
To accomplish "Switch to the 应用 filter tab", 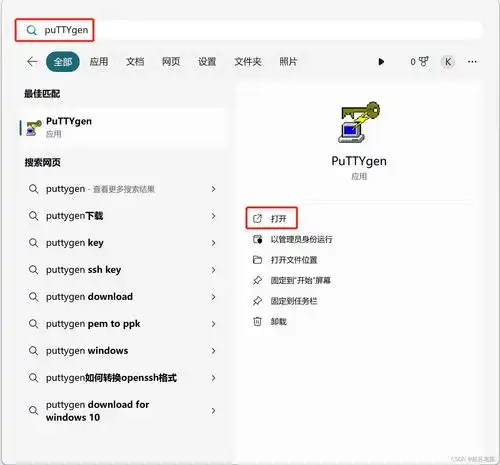I will [x=99, y=62].
